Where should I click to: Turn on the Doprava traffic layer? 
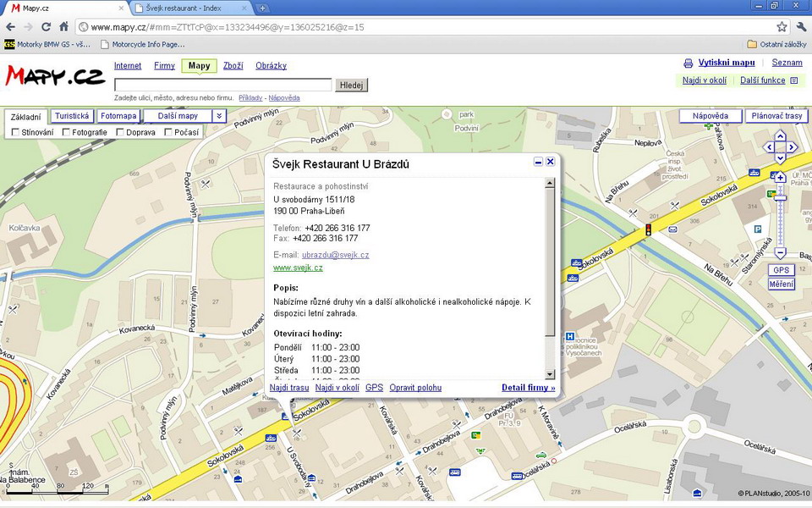(x=120, y=132)
